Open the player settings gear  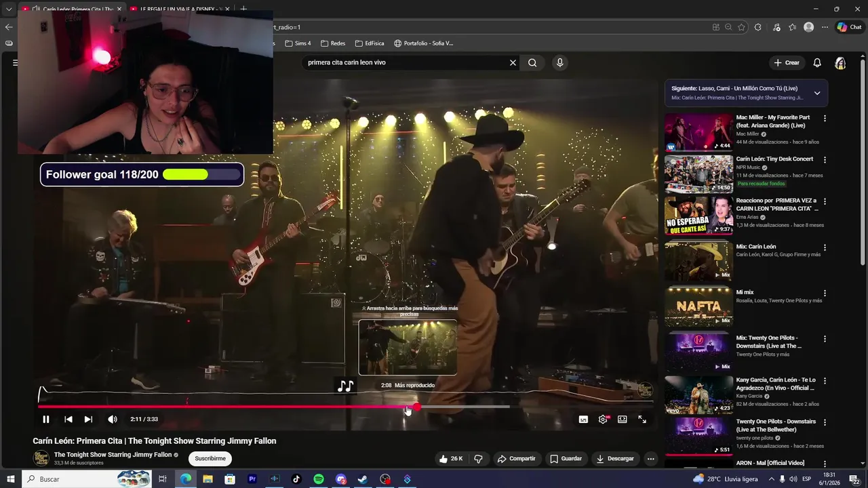pos(603,420)
